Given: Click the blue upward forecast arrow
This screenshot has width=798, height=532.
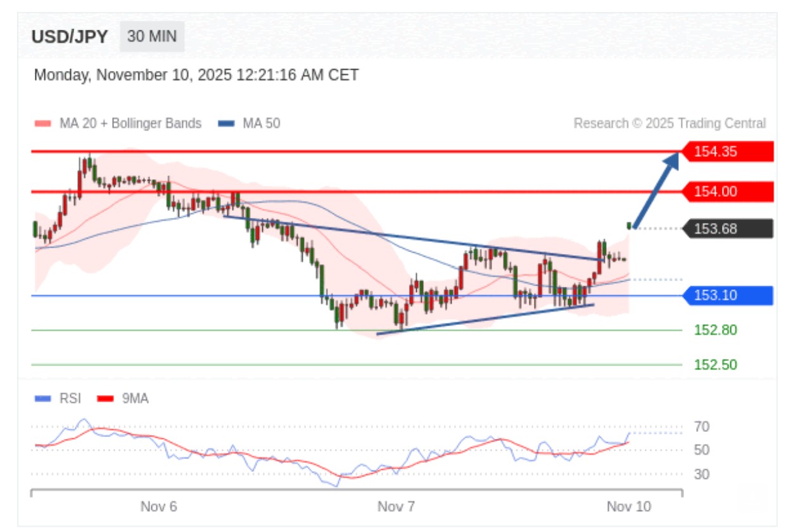Looking at the screenshot, I should (657, 189).
